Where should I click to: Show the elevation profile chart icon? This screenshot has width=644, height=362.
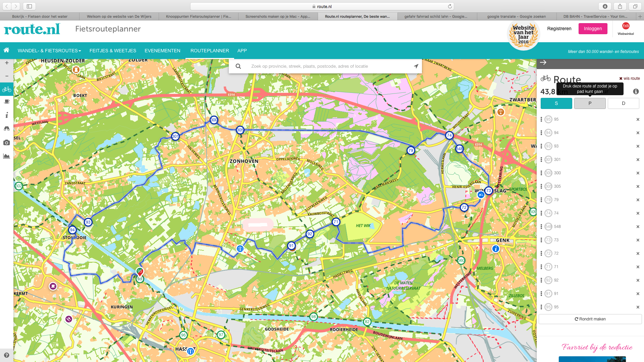coord(7,156)
